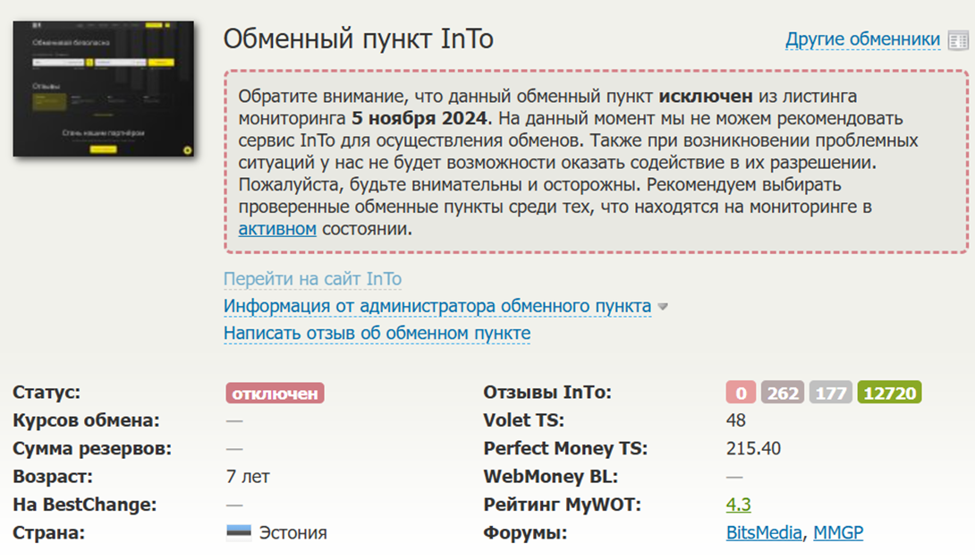975x560 pixels.
Task: Click the Обменный пункт InTo heading
Action: pyautogui.click(x=358, y=39)
